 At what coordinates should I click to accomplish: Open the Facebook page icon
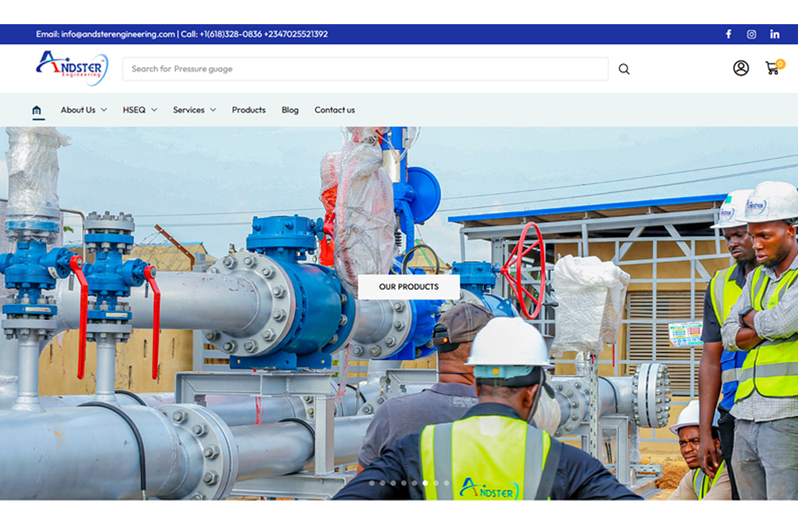coord(729,34)
